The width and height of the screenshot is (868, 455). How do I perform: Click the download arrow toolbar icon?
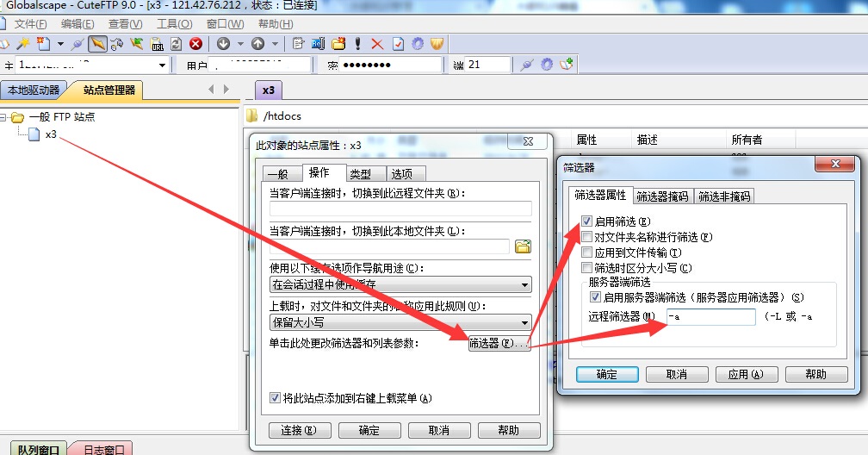point(223,44)
